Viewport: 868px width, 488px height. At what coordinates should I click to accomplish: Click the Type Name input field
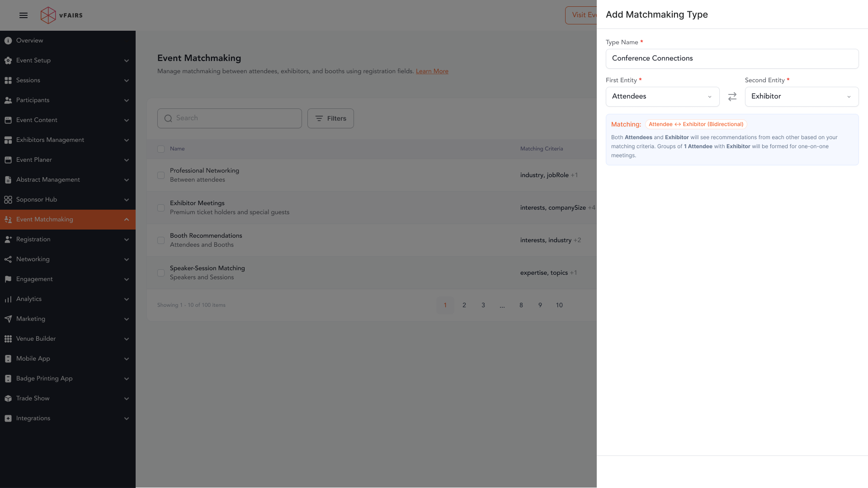[732, 59]
